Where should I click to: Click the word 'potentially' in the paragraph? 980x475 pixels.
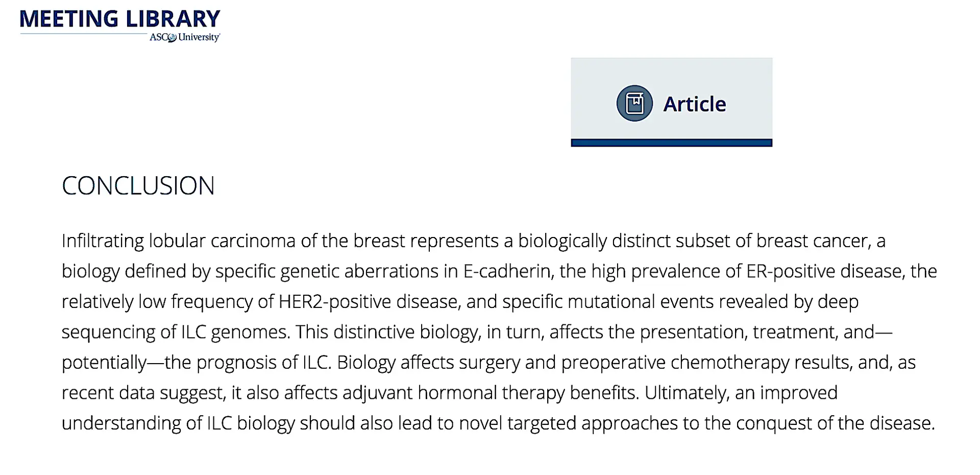coord(104,363)
